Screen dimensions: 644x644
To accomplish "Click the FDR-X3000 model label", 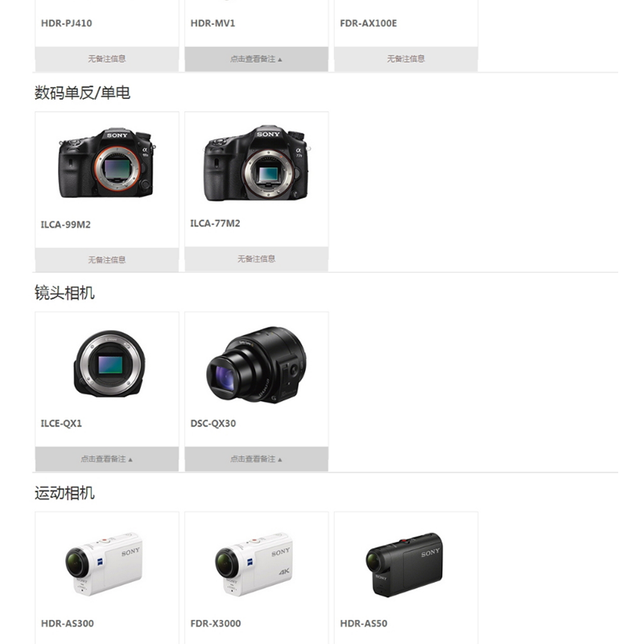I will (x=216, y=623).
